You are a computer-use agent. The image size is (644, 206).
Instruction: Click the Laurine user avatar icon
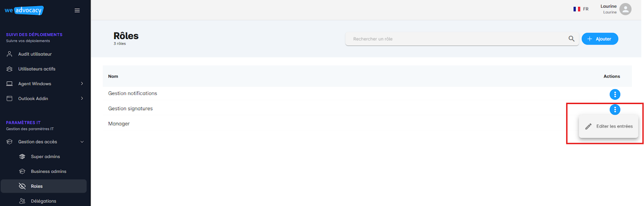625,9
